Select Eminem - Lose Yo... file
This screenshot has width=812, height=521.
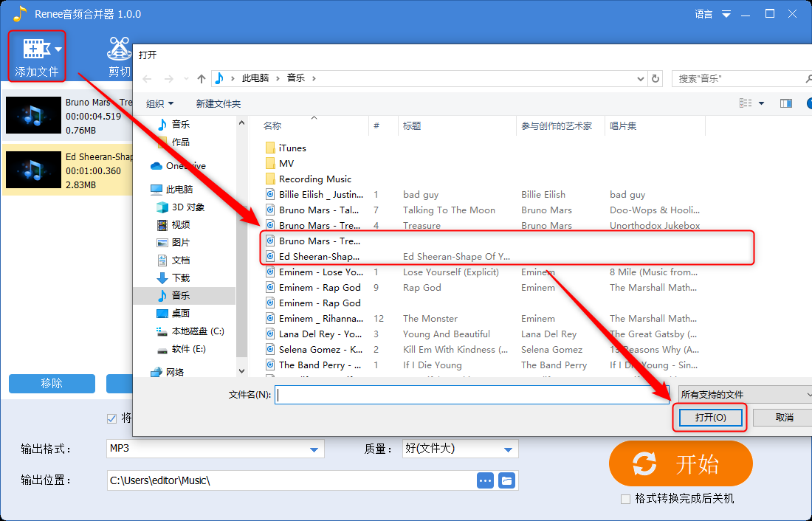[x=314, y=272]
